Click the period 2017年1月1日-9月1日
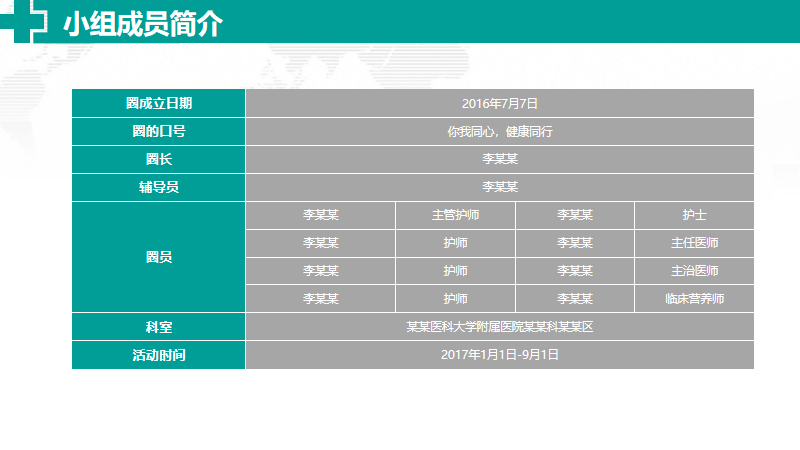Screen dimensions: 800x450 pyautogui.click(x=499, y=355)
